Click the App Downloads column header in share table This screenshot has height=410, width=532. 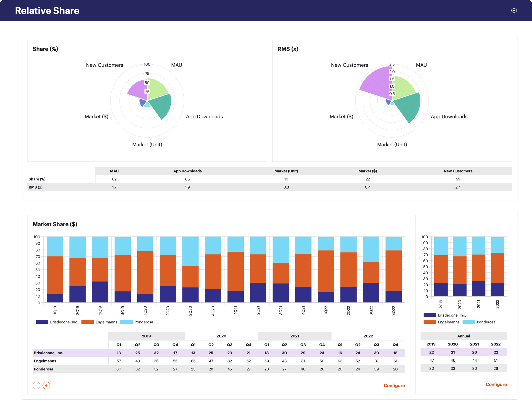click(187, 171)
